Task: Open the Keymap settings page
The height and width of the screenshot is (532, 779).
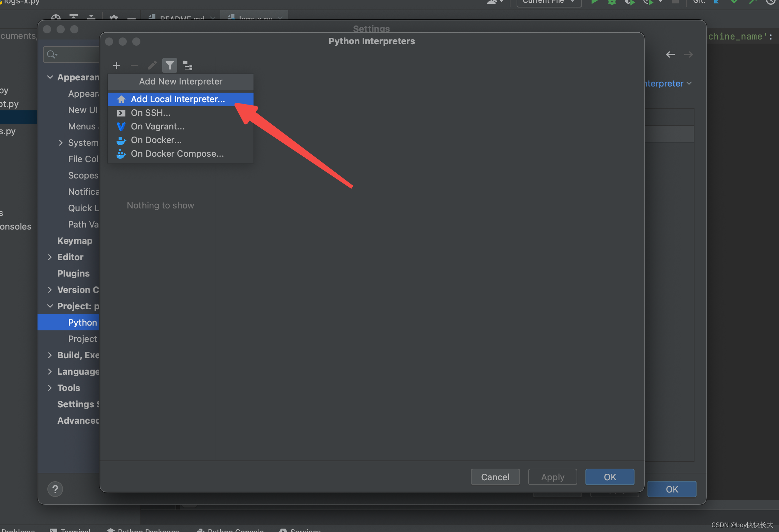Action: coord(75,241)
